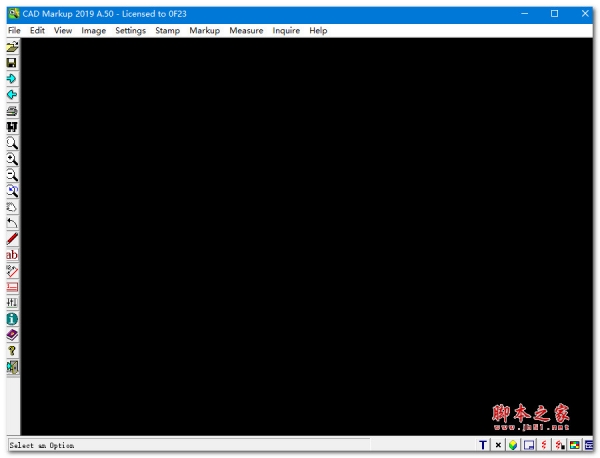This screenshot has width=600, height=458.
Task: Click the 'Select an Option' status text
Action: 42,445
